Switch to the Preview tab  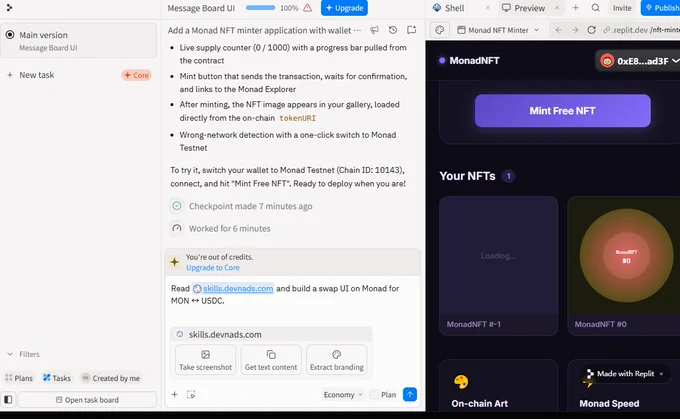point(529,8)
